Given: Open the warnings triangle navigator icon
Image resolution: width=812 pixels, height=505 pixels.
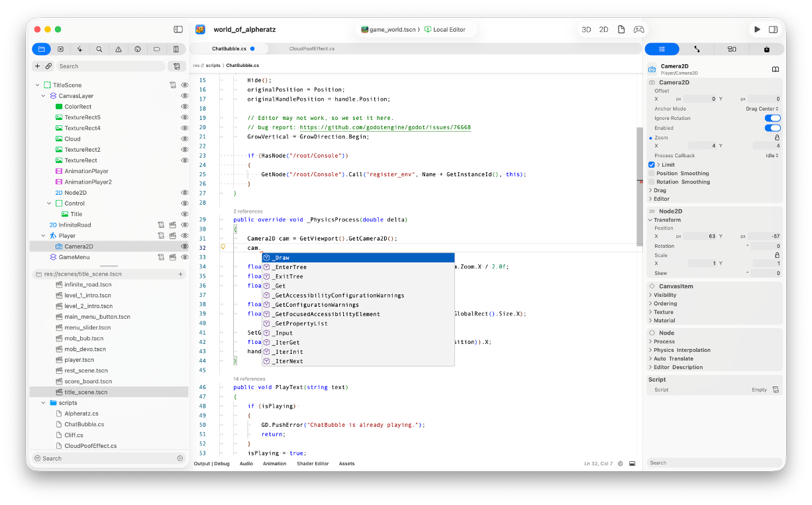Looking at the screenshot, I should tap(119, 49).
